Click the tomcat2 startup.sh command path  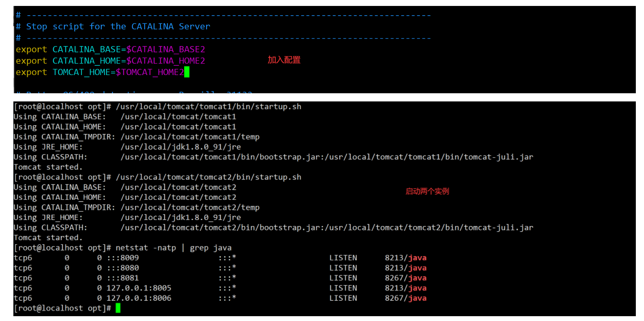pos(208,177)
